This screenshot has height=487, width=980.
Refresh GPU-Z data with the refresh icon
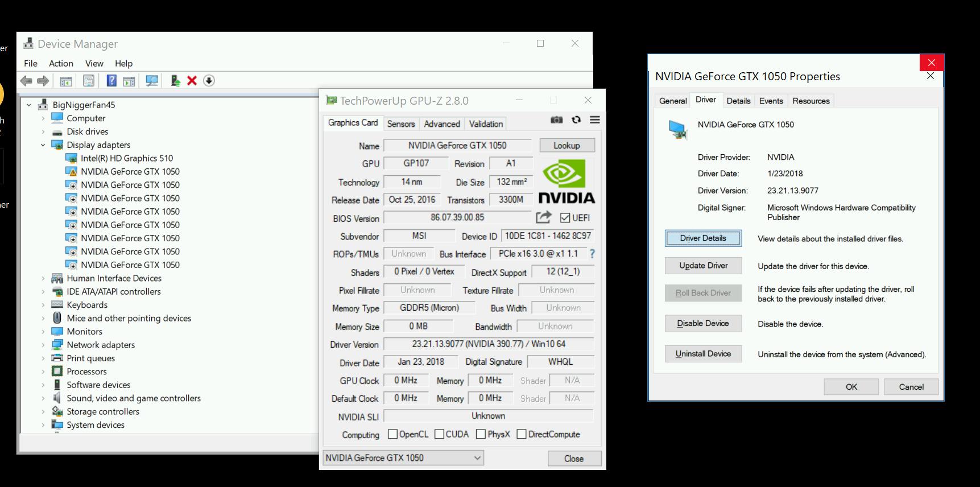pyautogui.click(x=576, y=119)
